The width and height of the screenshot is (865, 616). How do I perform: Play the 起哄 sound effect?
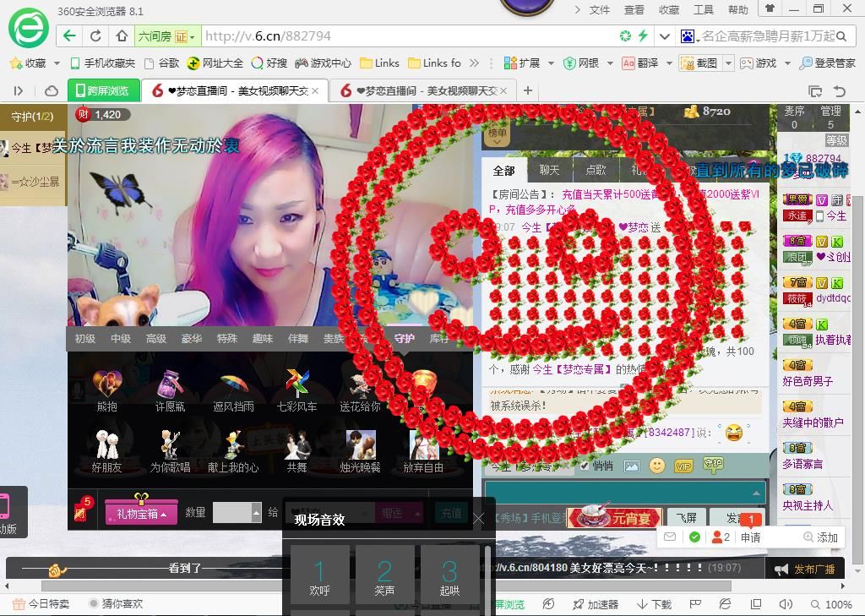click(x=449, y=575)
